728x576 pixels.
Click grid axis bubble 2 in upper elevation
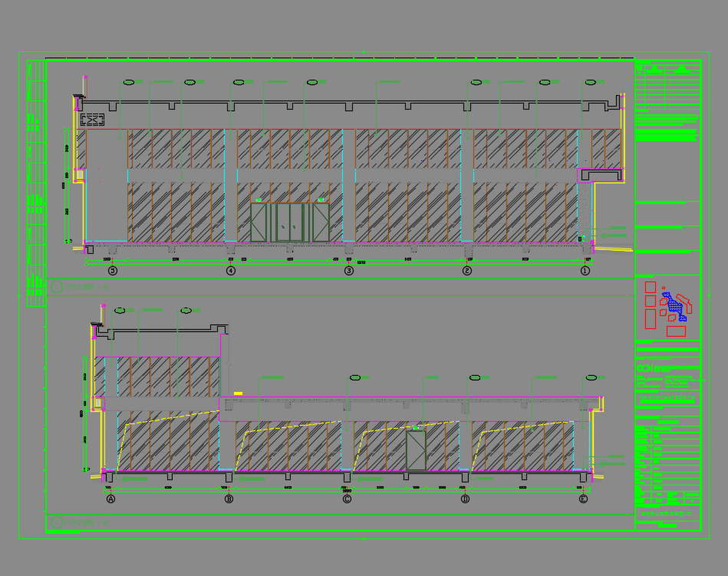[x=467, y=271]
